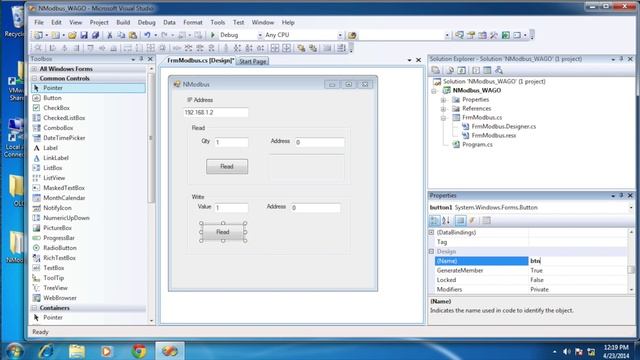Switch Properties to Alphabetical sort
Viewport: 640px width, 360px height.
(x=446, y=221)
